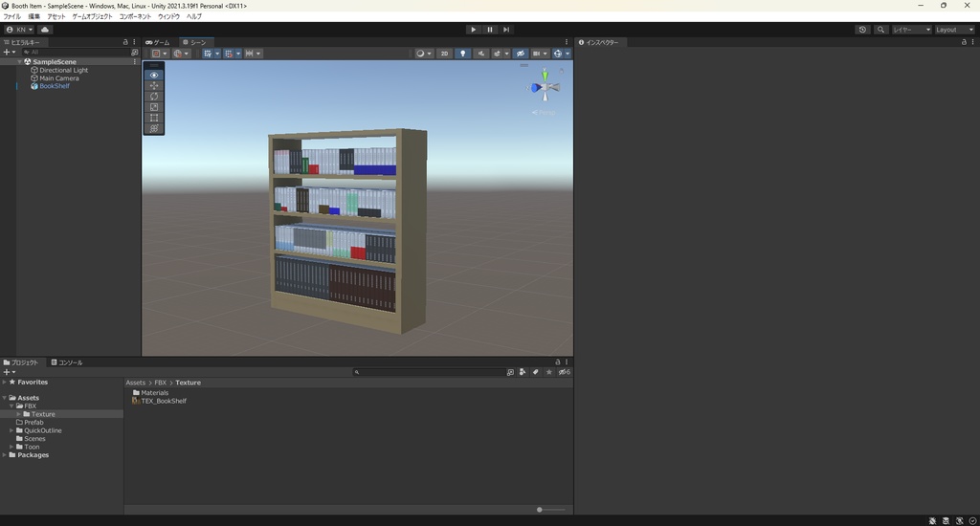The width and height of the screenshot is (980, 526).
Task: Open Undo History clock icon
Action: [862, 30]
